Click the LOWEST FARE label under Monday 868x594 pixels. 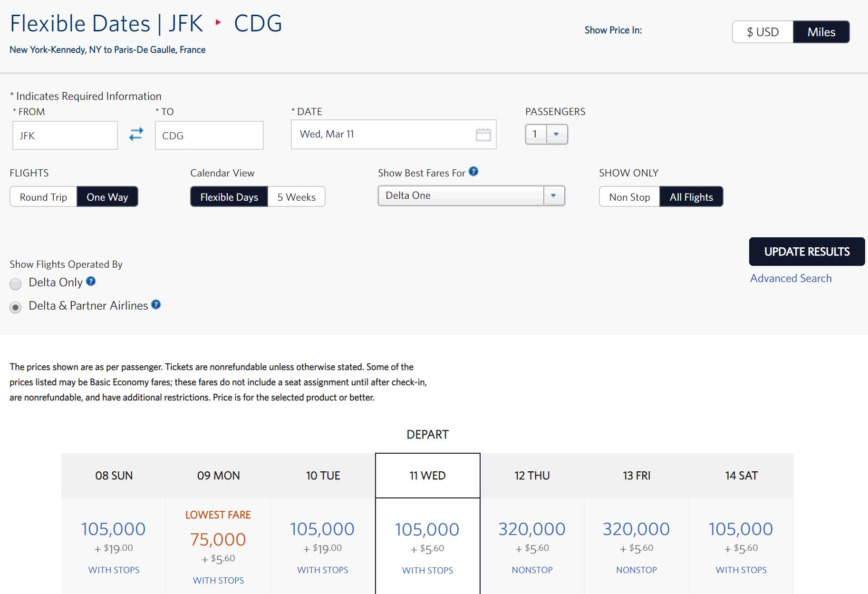[x=218, y=515]
